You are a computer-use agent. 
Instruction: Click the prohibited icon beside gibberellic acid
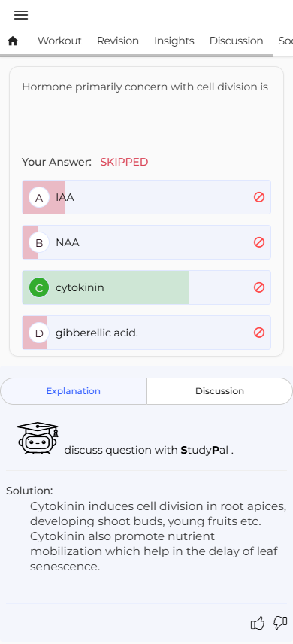[x=259, y=333]
